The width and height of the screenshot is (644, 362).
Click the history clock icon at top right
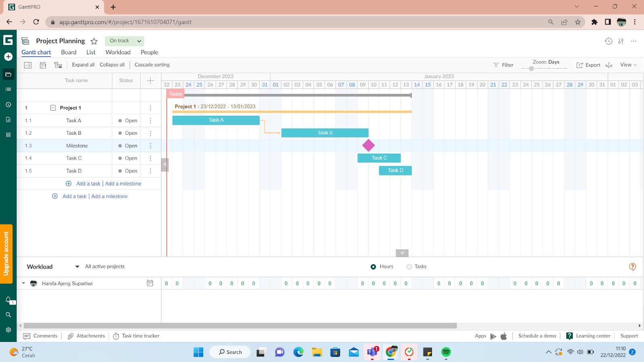608,41
